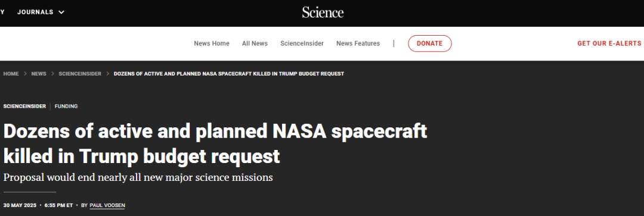644x216 pixels.
Task: Click the GET OUR E-ALERTS link
Action: pyautogui.click(x=609, y=43)
